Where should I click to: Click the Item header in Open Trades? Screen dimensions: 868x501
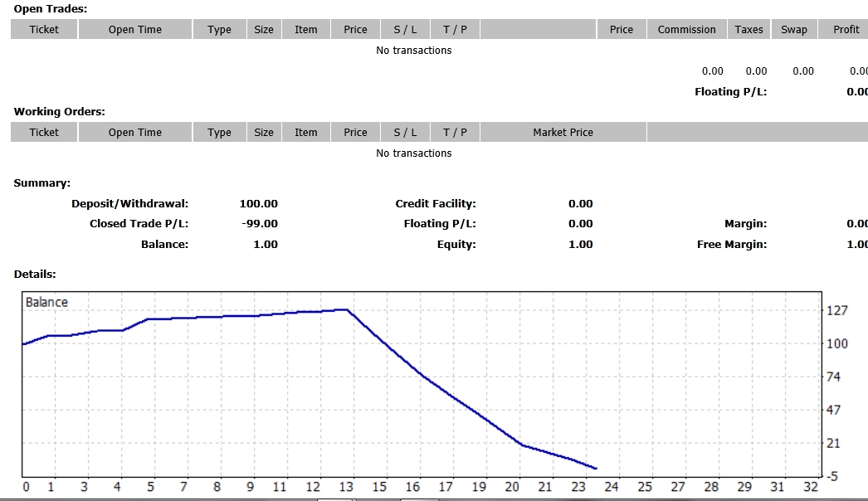(306, 29)
